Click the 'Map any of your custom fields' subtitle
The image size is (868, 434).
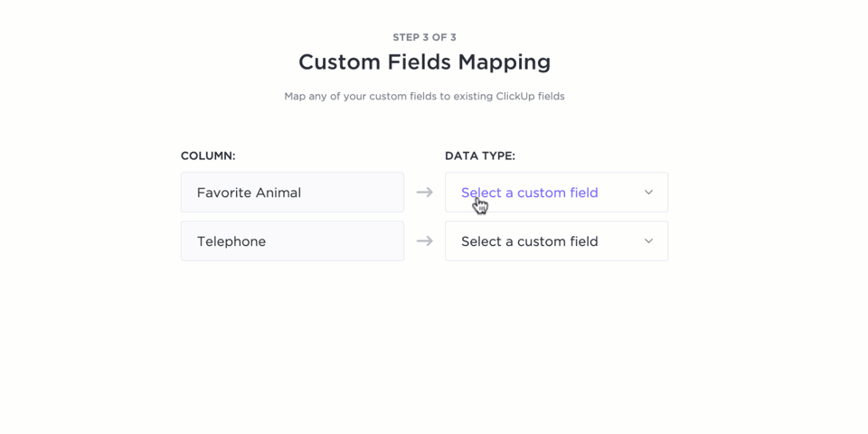[x=424, y=96]
